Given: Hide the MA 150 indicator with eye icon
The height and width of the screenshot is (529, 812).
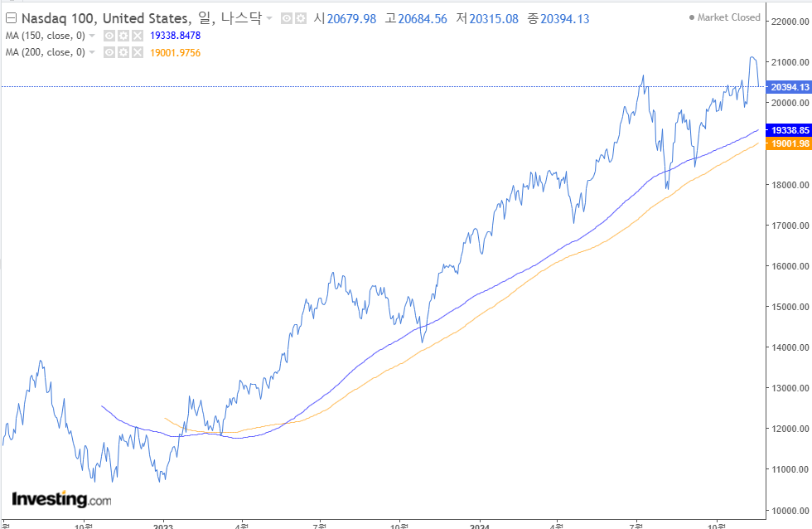Looking at the screenshot, I should coord(109,36).
